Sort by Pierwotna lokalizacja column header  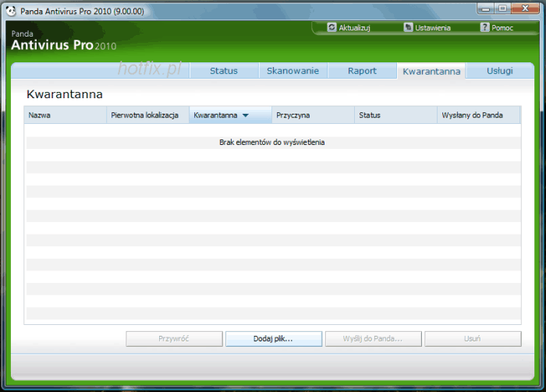pyautogui.click(x=147, y=115)
